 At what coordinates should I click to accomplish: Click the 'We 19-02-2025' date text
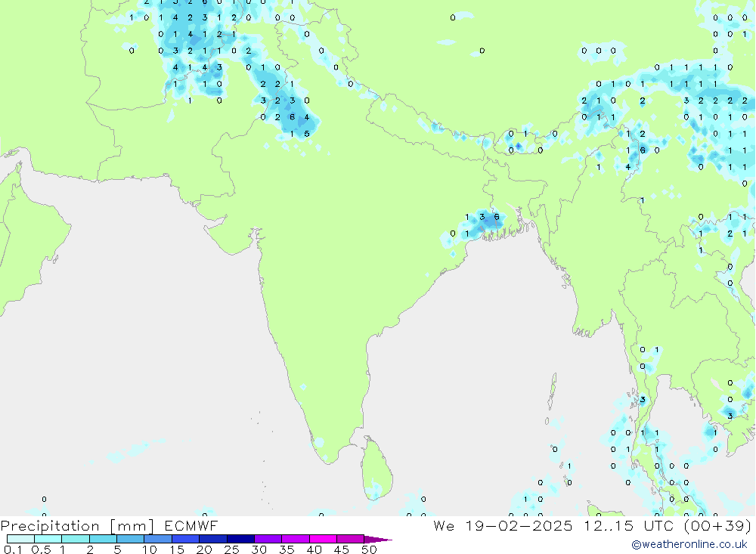[503, 525]
